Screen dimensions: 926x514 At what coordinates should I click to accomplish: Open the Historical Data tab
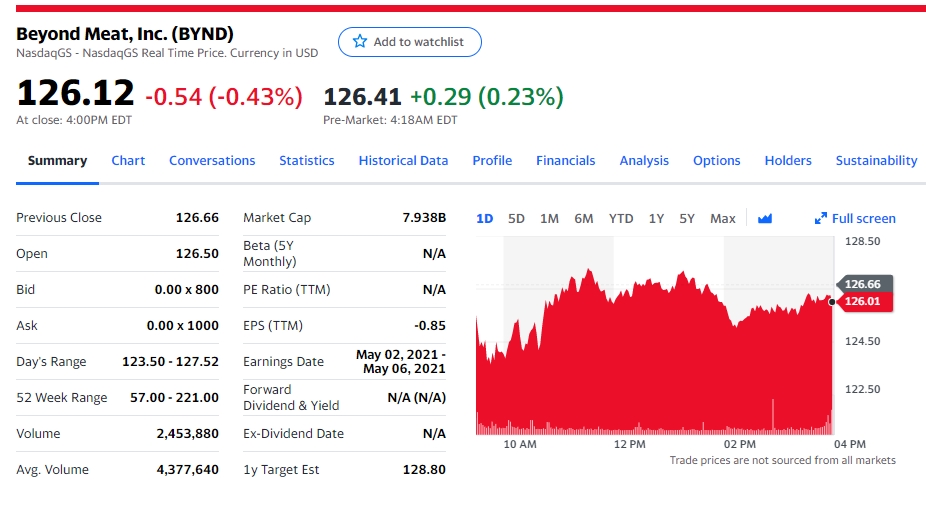click(403, 161)
